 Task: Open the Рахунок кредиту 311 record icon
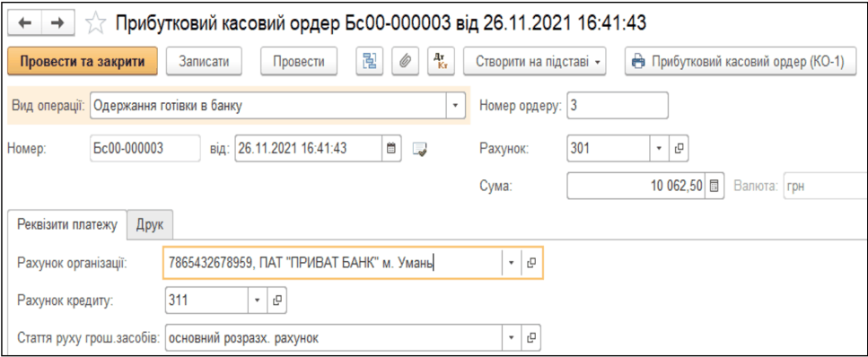pyautogui.click(x=277, y=300)
